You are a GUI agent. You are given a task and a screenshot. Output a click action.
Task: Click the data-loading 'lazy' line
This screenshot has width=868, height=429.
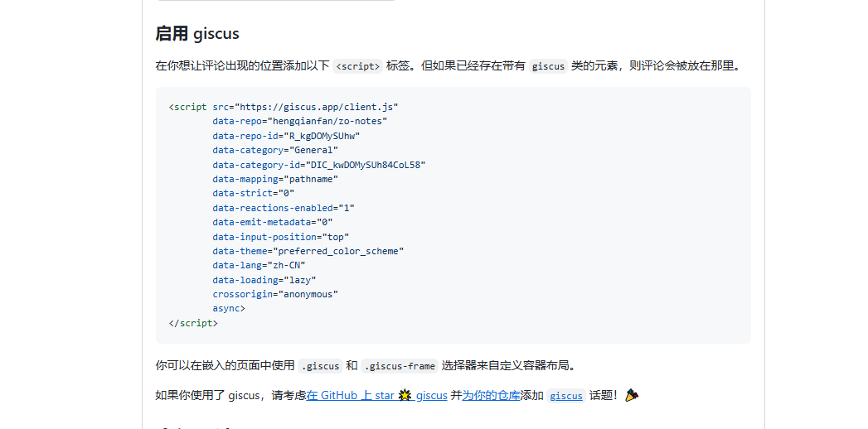pyautogui.click(x=264, y=280)
